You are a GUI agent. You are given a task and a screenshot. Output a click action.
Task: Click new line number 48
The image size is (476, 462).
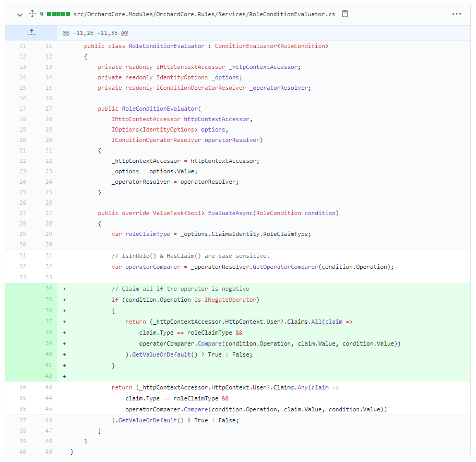(x=49, y=441)
